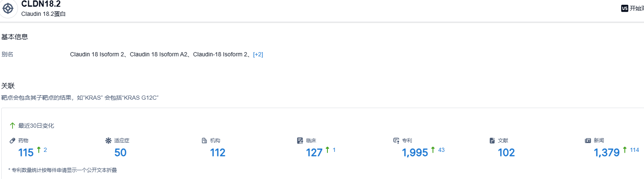Click the virus icon beside 适应症
This screenshot has width=644, height=179.
108,141
